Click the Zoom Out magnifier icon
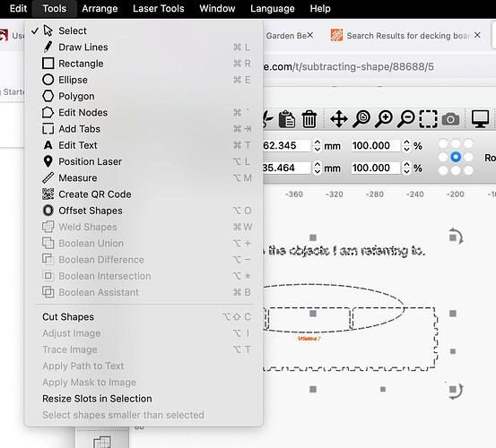Screen dimensions: 496x448 [405, 119]
